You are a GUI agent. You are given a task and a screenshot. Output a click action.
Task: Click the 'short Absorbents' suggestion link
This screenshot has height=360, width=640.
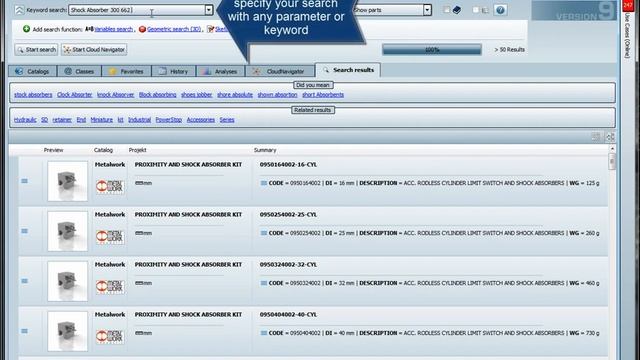323,95
